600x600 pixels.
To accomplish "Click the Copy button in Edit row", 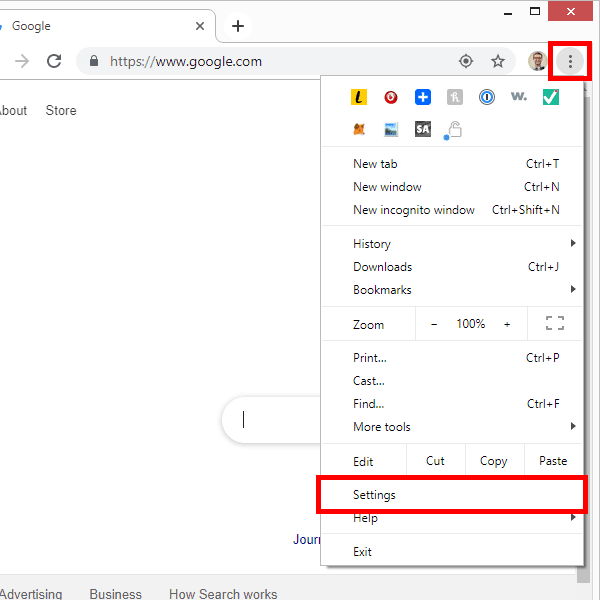I will point(494,461).
